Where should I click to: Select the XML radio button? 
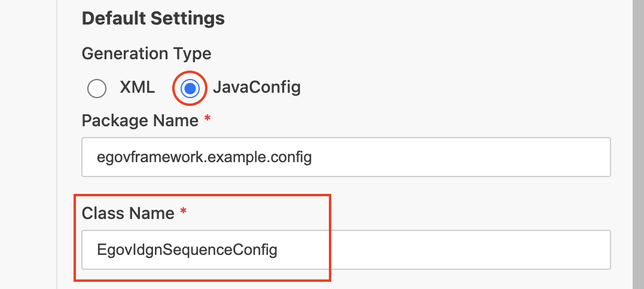click(x=97, y=89)
